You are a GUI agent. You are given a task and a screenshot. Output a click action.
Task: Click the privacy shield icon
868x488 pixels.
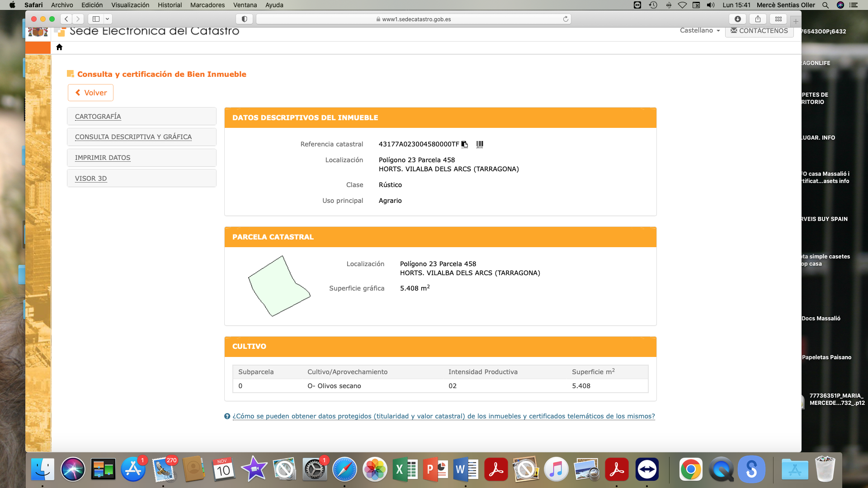pyautogui.click(x=244, y=19)
